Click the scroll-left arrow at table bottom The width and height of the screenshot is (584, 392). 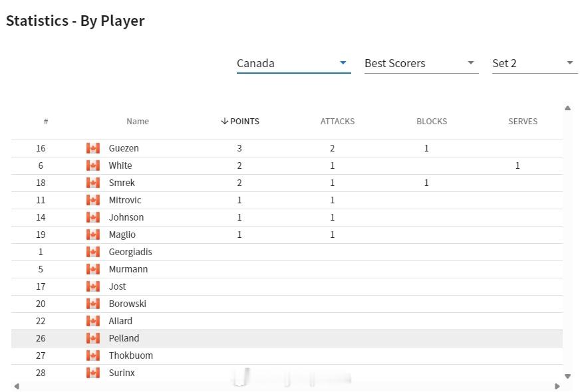click(17, 387)
